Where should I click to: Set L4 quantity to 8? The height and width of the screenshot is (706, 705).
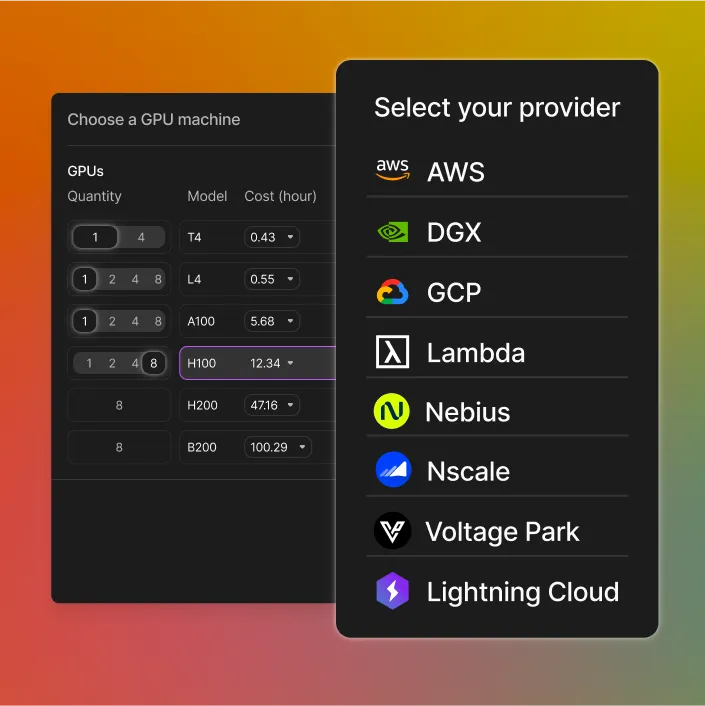pyautogui.click(x=158, y=279)
